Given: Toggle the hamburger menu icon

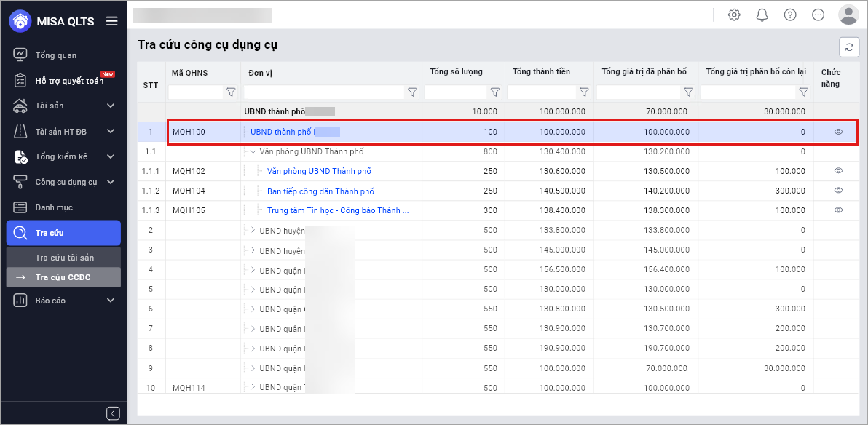Looking at the screenshot, I should (111, 21).
